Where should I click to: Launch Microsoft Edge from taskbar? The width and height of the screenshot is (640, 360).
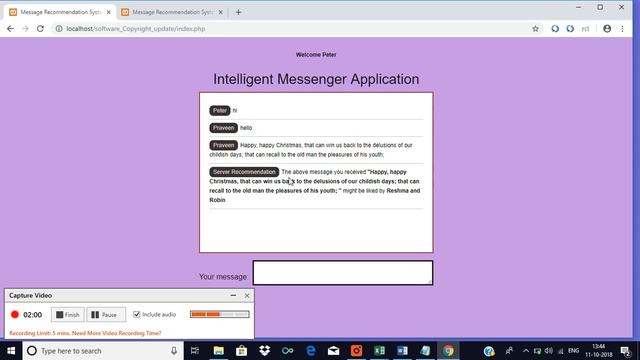pyautogui.click(x=311, y=351)
